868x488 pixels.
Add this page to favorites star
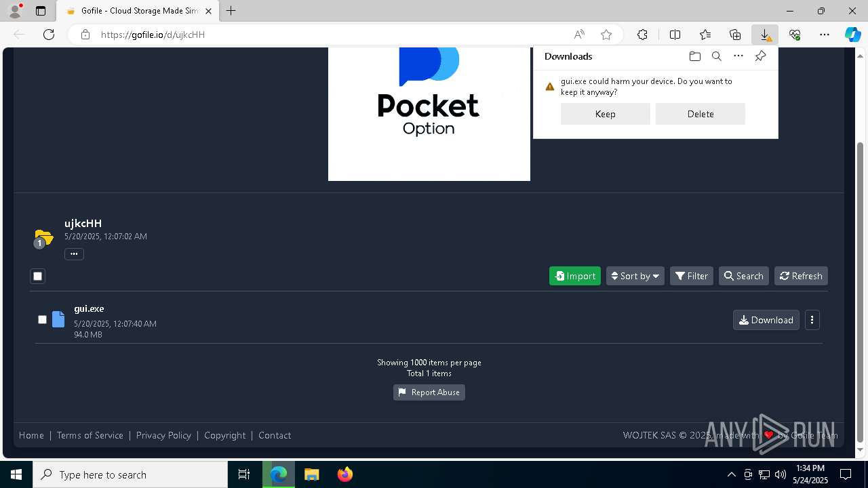pos(606,35)
